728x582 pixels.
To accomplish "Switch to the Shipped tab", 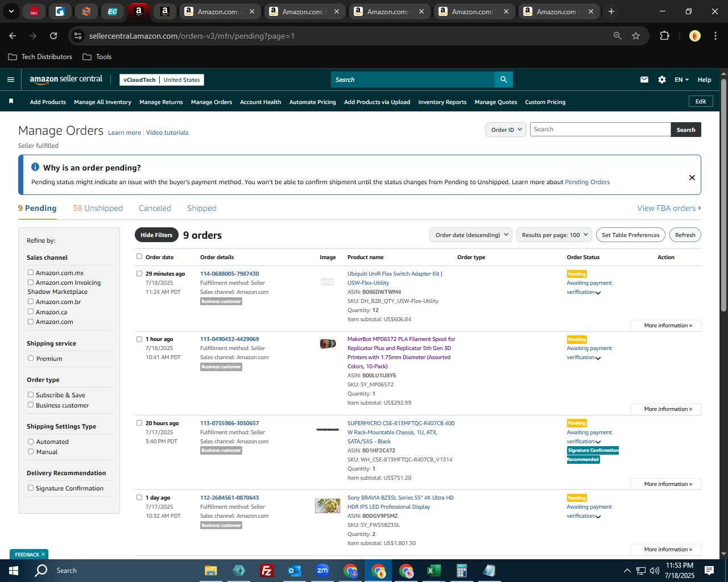I will 202,208.
